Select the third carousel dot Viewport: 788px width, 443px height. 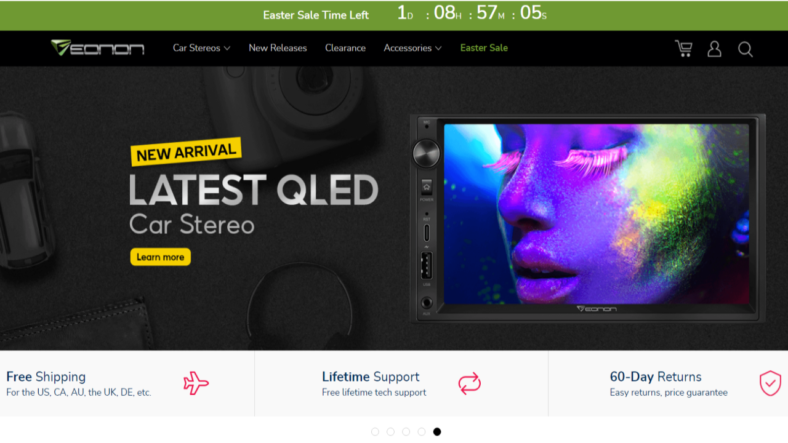[406, 431]
